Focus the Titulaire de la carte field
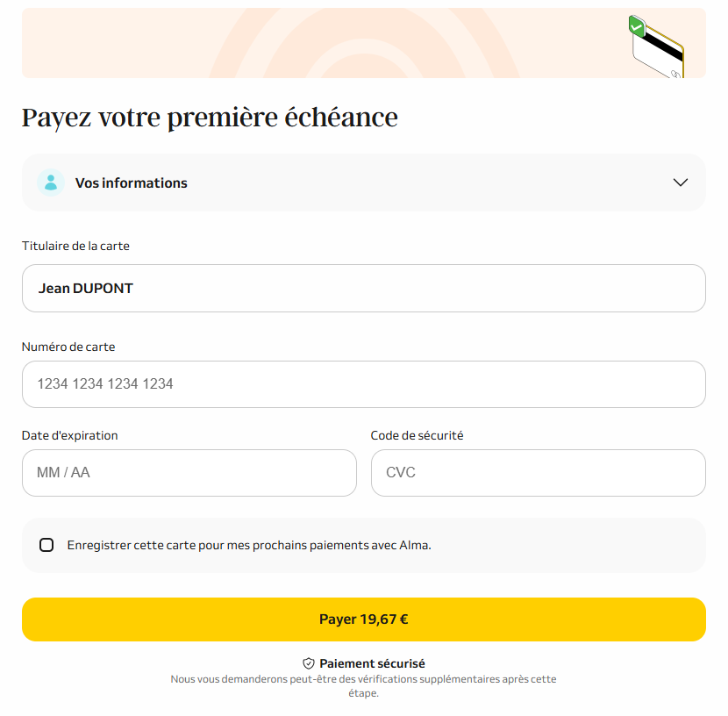Image resolution: width=728 pixels, height=716 pixels. click(x=364, y=289)
